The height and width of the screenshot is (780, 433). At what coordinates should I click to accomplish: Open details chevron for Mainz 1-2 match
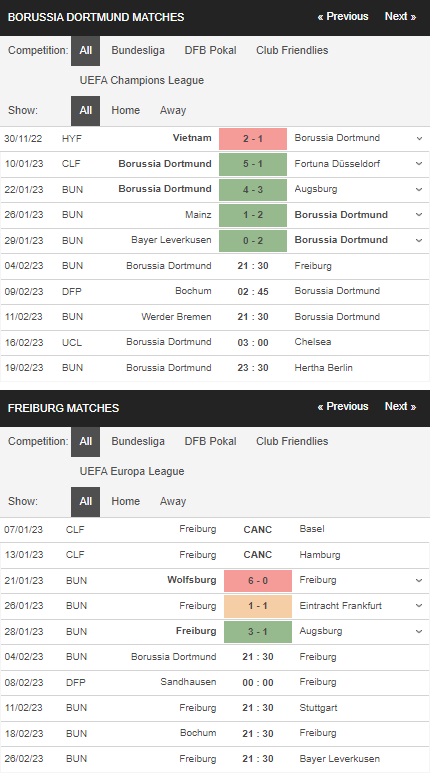point(419,215)
